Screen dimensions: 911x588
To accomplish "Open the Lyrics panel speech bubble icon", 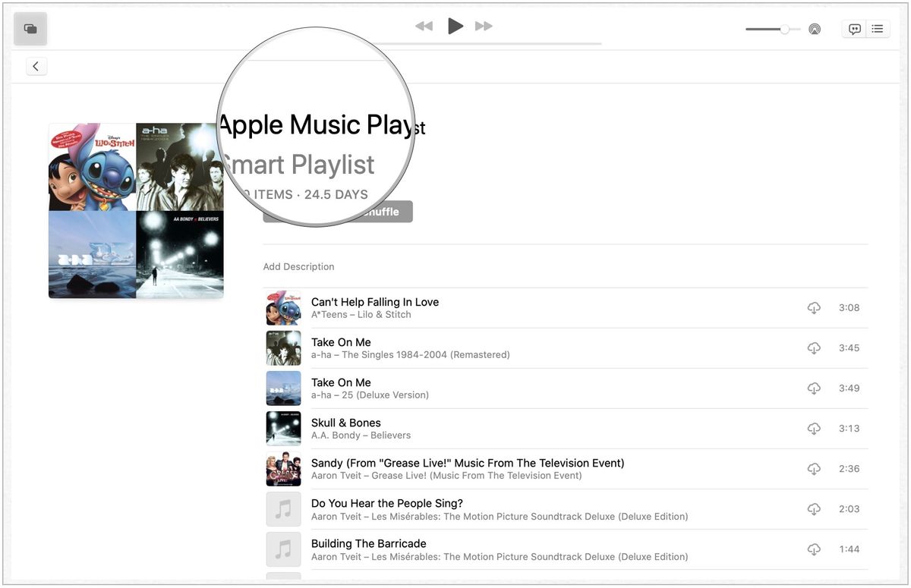I will [854, 28].
